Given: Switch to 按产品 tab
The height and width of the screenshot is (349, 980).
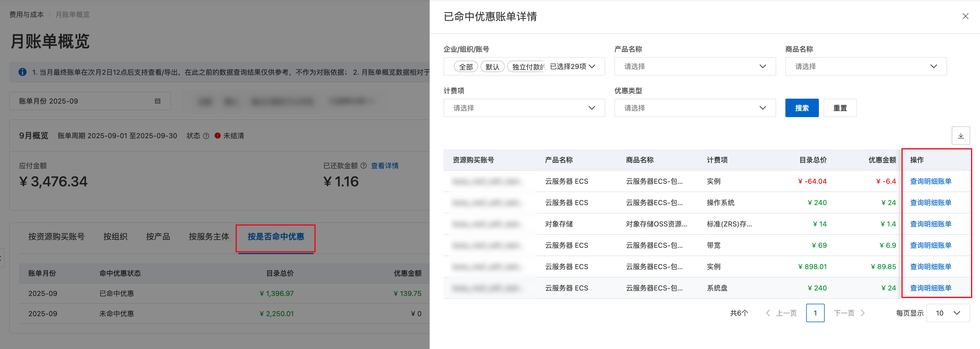Looking at the screenshot, I should click(158, 237).
